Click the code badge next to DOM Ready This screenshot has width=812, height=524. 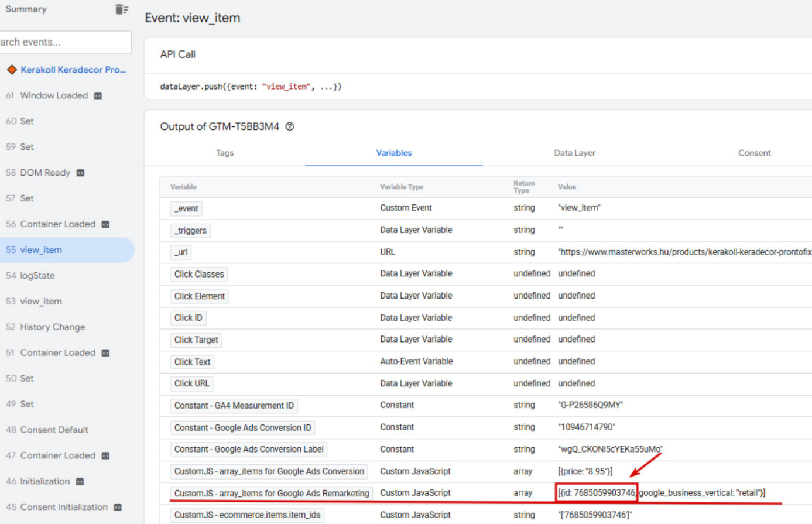coord(80,173)
